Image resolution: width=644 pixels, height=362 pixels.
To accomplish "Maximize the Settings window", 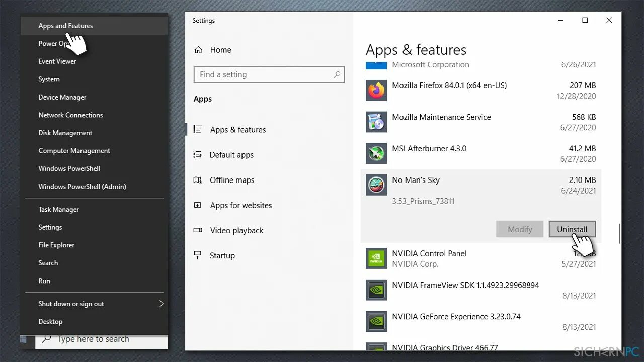I will click(585, 20).
